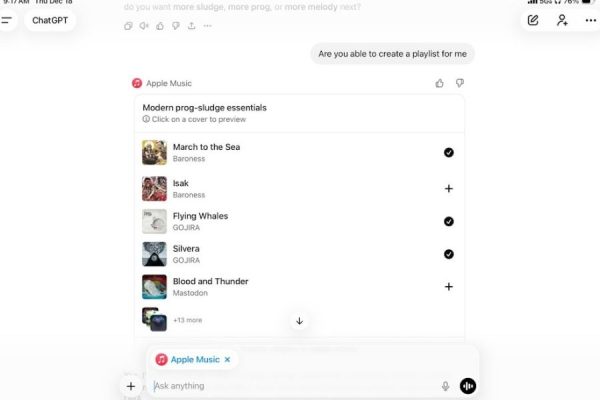The image size is (600, 400).
Task: Preview the Silvera album cover
Action: coord(154,254)
